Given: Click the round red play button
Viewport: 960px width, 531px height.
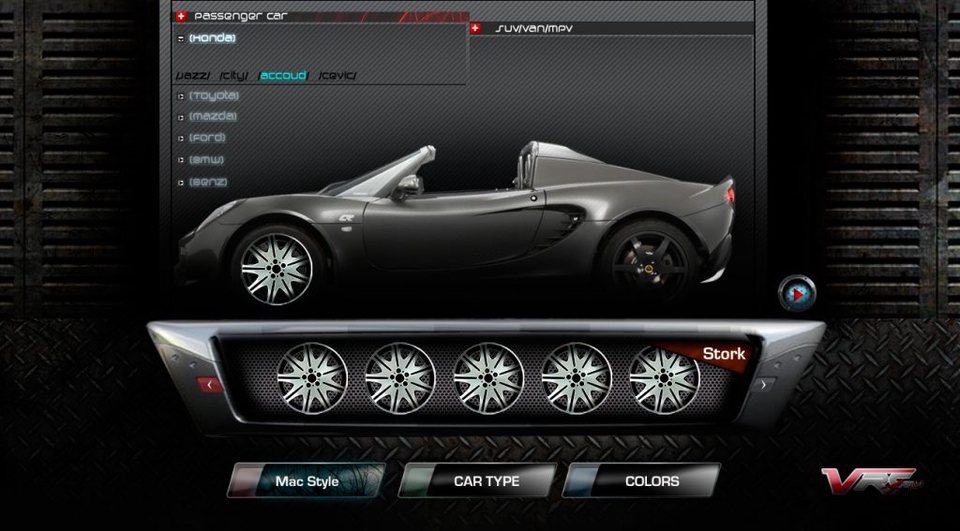Looking at the screenshot, I should (797, 294).
